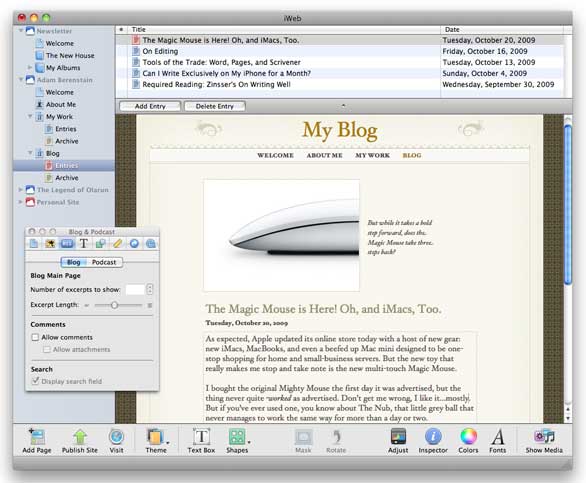Select the Text inspector T icon
The width and height of the screenshot is (586, 483).
[84, 244]
